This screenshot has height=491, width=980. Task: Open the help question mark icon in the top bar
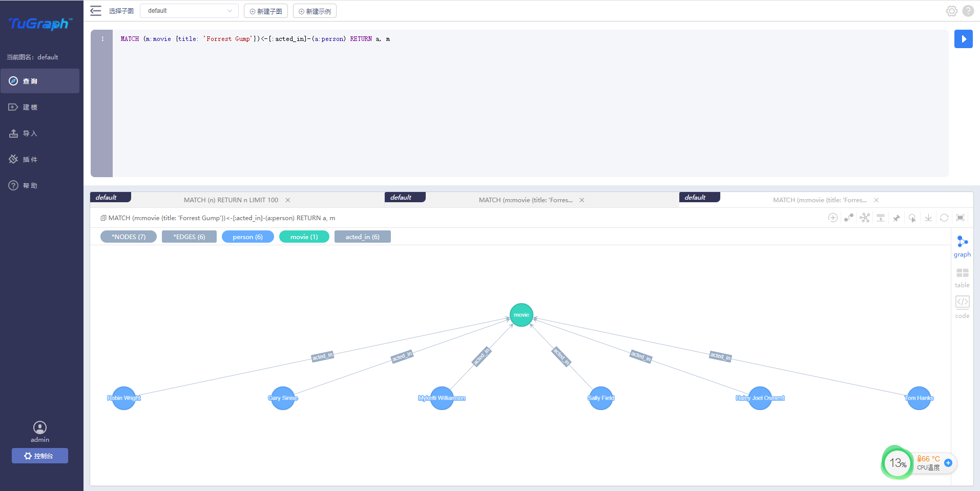click(968, 11)
